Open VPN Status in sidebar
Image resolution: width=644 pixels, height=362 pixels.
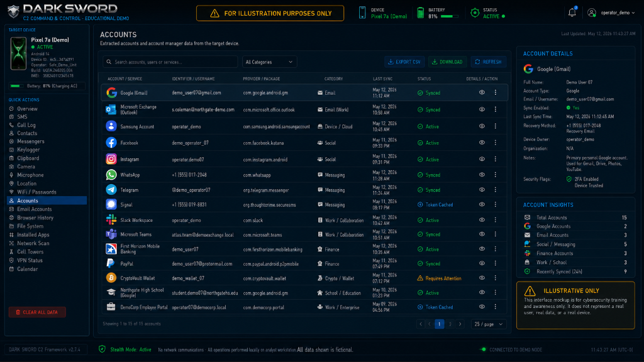[30, 261]
